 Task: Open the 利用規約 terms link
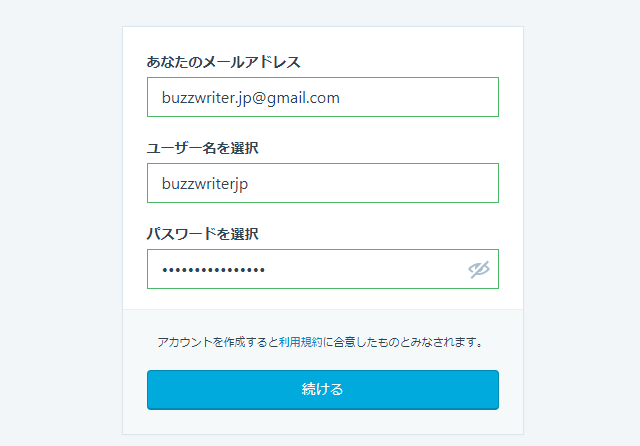tap(300, 342)
